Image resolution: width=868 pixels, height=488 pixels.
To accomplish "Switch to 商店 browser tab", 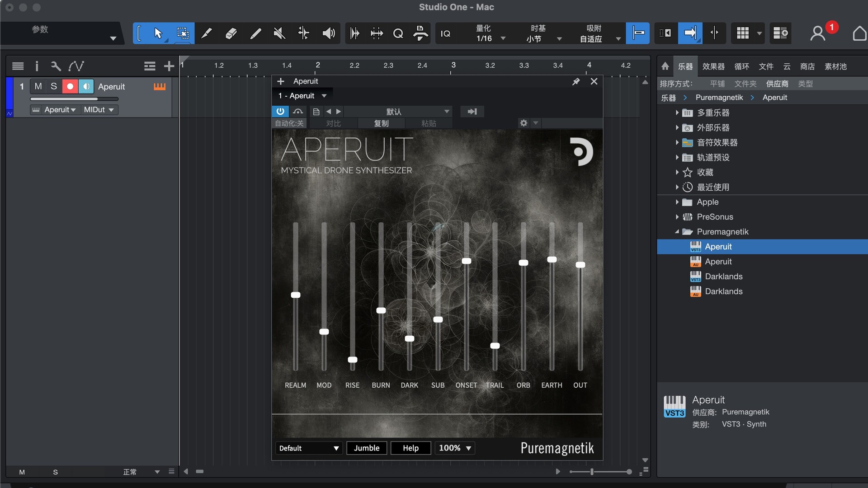I will pyautogui.click(x=807, y=66).
